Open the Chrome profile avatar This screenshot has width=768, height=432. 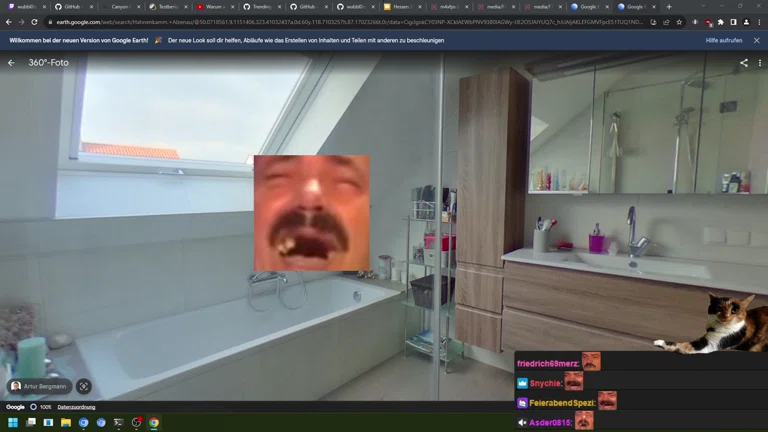746,22
